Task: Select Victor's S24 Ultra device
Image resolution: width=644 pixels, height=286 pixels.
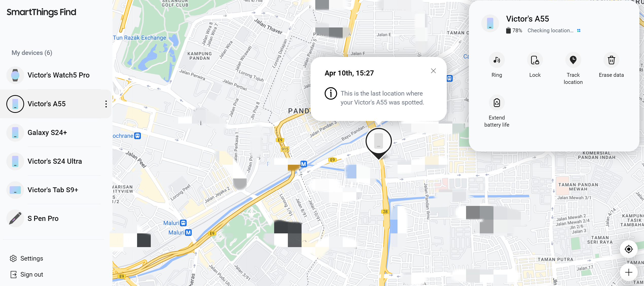Action: coord(55,161)
